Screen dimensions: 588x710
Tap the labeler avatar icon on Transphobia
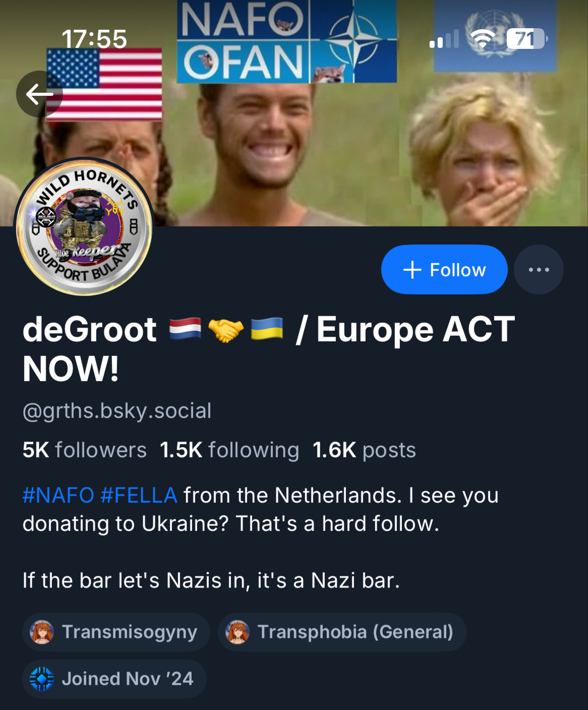tap(238, 632)
